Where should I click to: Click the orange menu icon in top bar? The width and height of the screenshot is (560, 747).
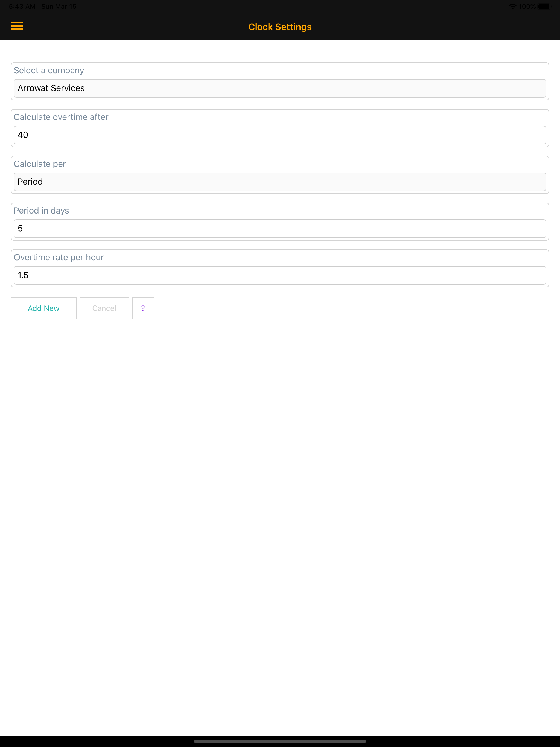(x=17, y=26)
